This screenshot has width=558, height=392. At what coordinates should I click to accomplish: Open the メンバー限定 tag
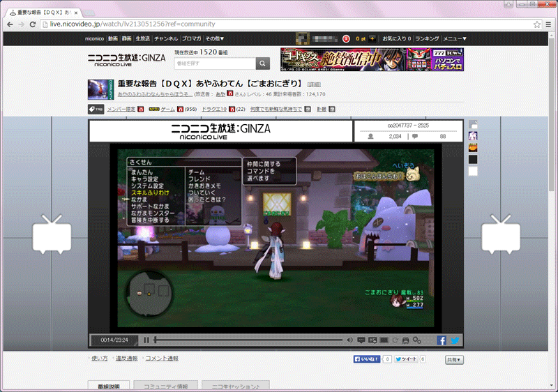[121, 110]
